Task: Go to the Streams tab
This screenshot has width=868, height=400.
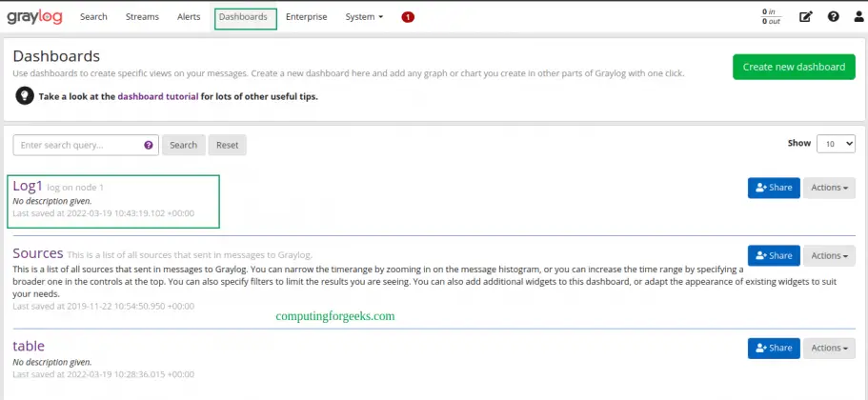Action: coord(142,17)
